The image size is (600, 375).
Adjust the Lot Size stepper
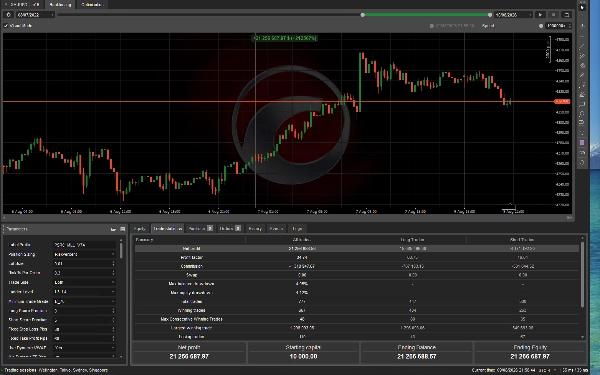[113, 264]
